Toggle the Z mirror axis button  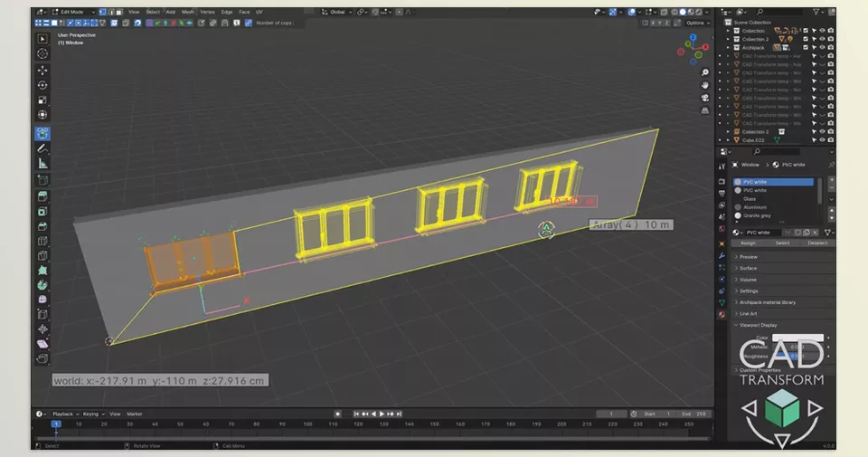click(667, 23)
